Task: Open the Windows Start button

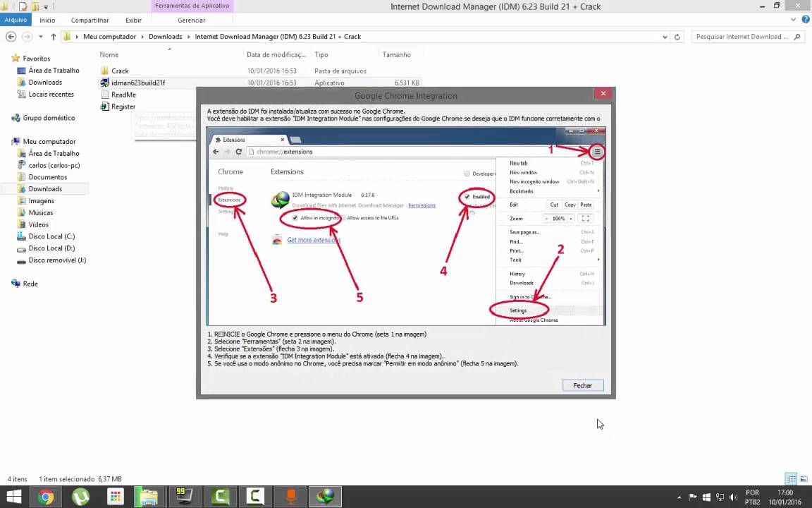Action: [14, 497]
